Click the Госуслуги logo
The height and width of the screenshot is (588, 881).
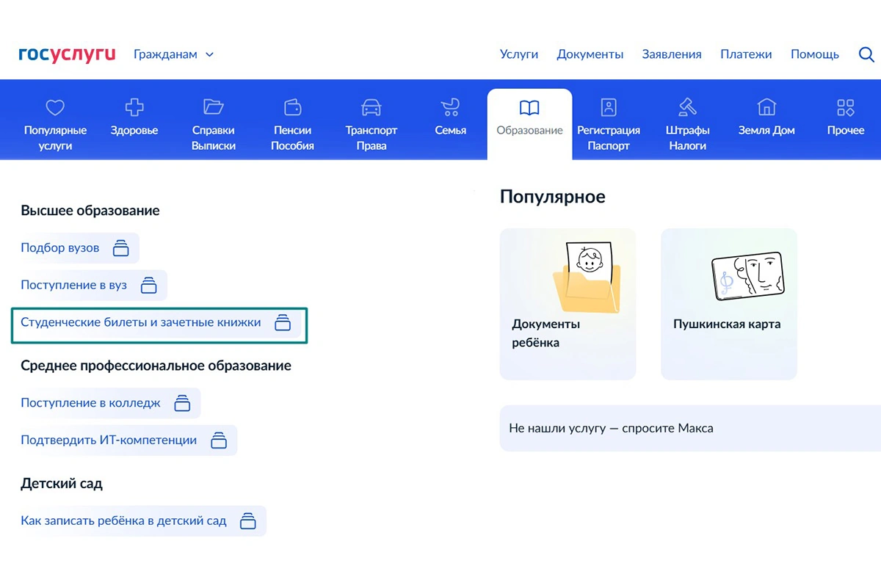67,54
